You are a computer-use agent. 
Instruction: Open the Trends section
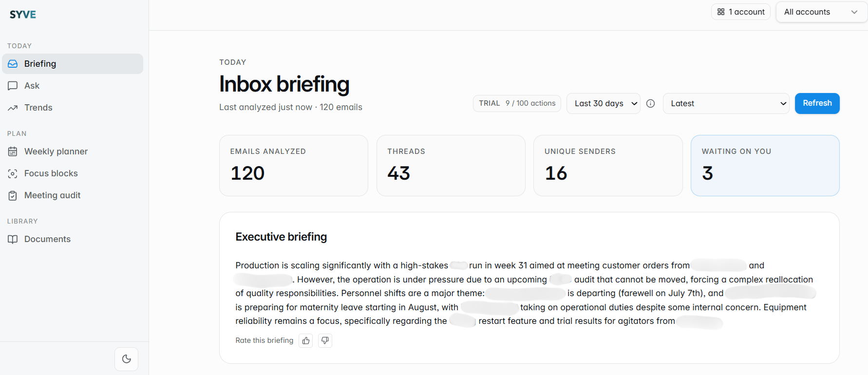click(x=73, y=108)
